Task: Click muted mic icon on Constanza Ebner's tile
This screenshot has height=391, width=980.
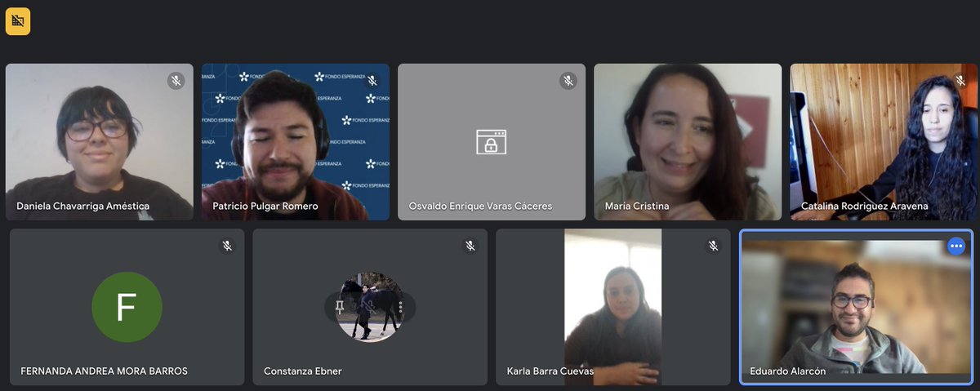Action: click(x=470, y=245)
